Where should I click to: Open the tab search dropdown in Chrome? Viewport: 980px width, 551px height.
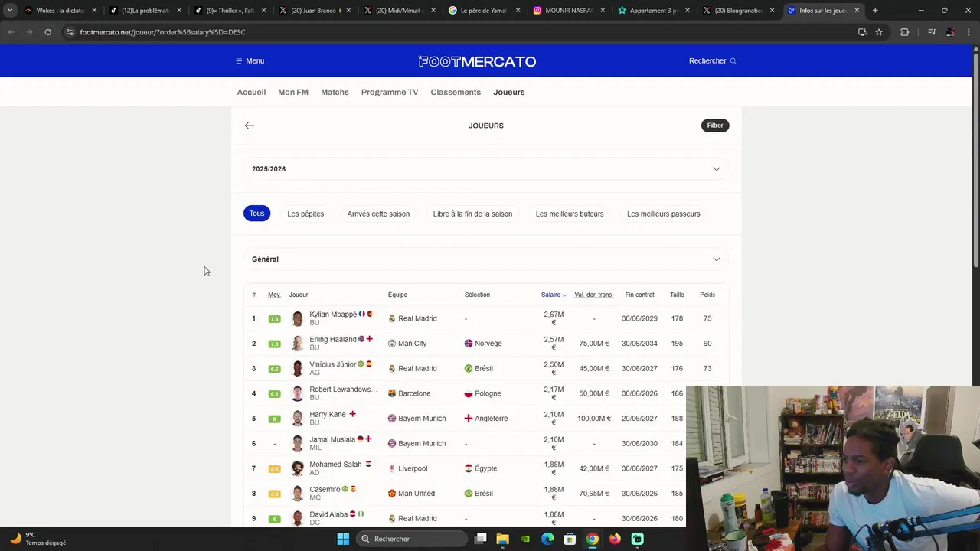[x=10, y=11]
